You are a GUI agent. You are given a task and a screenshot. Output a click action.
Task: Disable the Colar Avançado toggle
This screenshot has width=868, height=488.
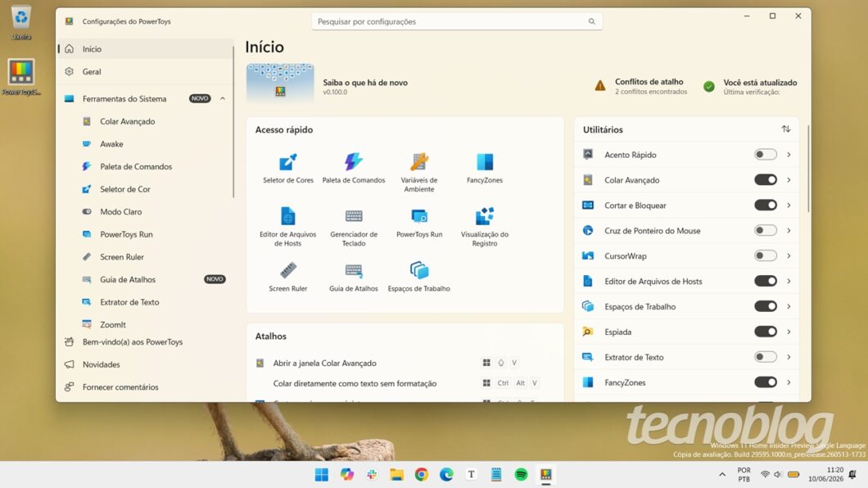[x=766, y=180]
